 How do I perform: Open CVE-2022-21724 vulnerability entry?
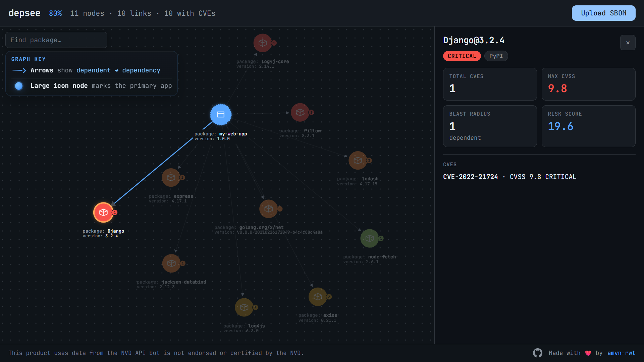pos(470,177)
